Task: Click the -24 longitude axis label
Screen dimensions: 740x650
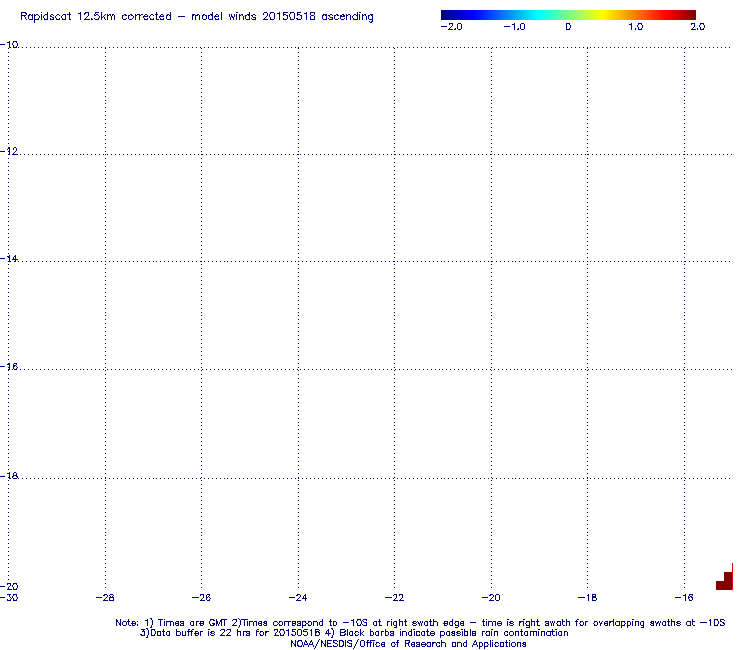Action: point(298,598)
